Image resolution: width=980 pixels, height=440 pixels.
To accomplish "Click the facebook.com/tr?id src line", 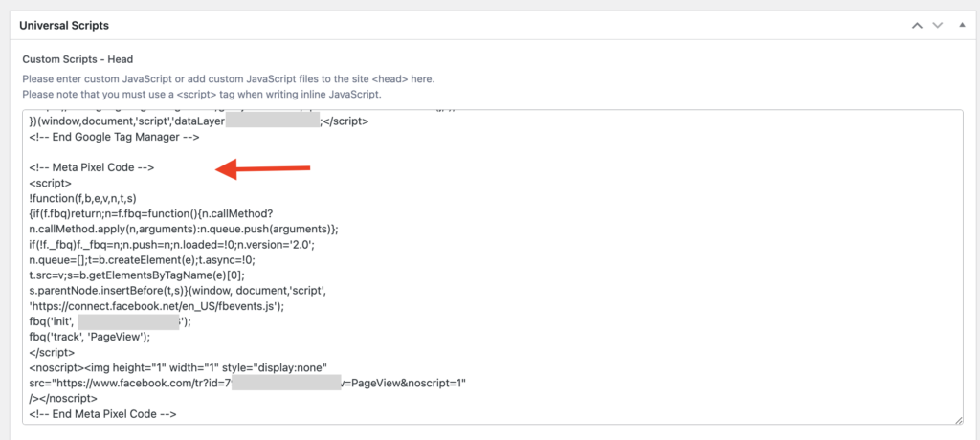I will pos(248,383).
